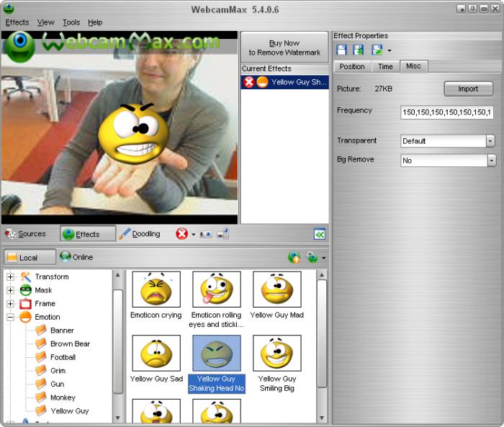Viewport: 504px width, 427px height.
Task: Switch to the Time tab
Action: [x=385, y=66]
